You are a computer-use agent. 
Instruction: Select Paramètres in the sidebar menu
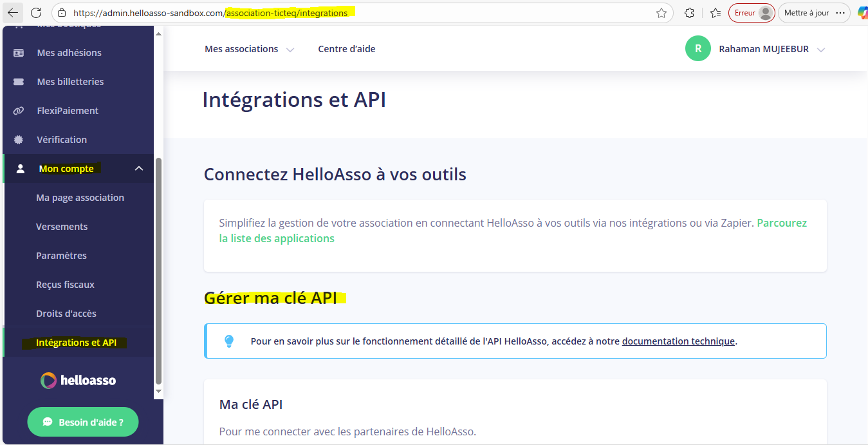[61, 256]
